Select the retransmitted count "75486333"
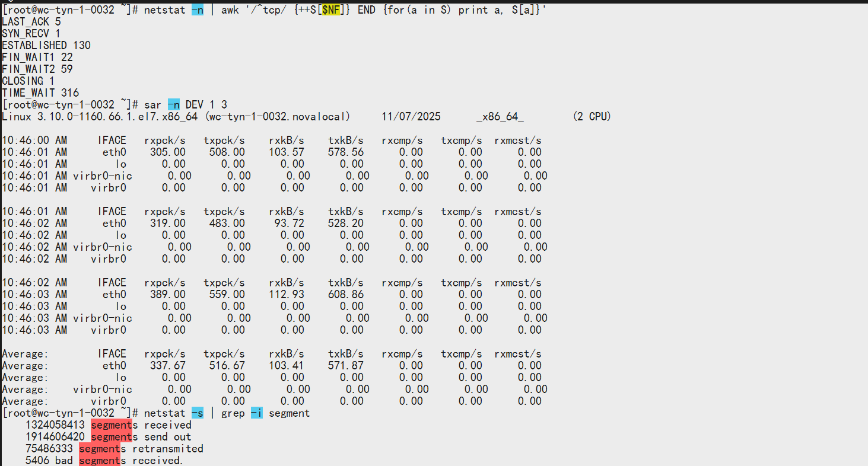 coord(49,449)
